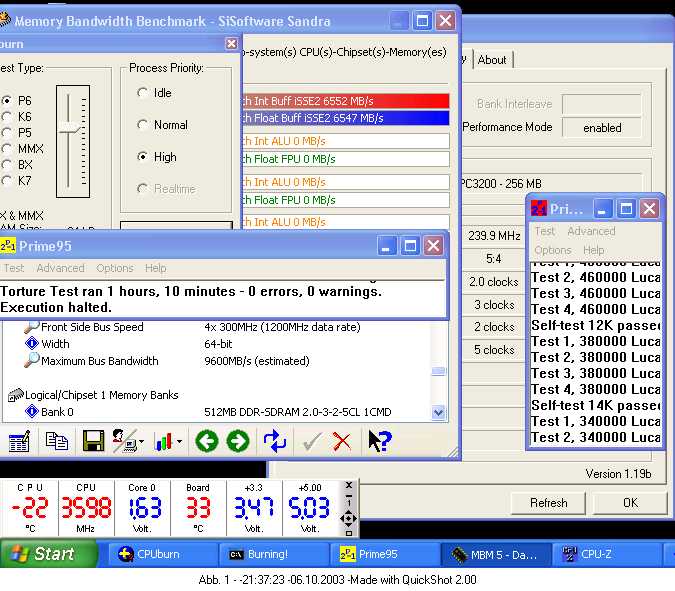
Task: Open the Test menu in small Prime95 window
Action: pyautogui.click(x=545, y=232)
